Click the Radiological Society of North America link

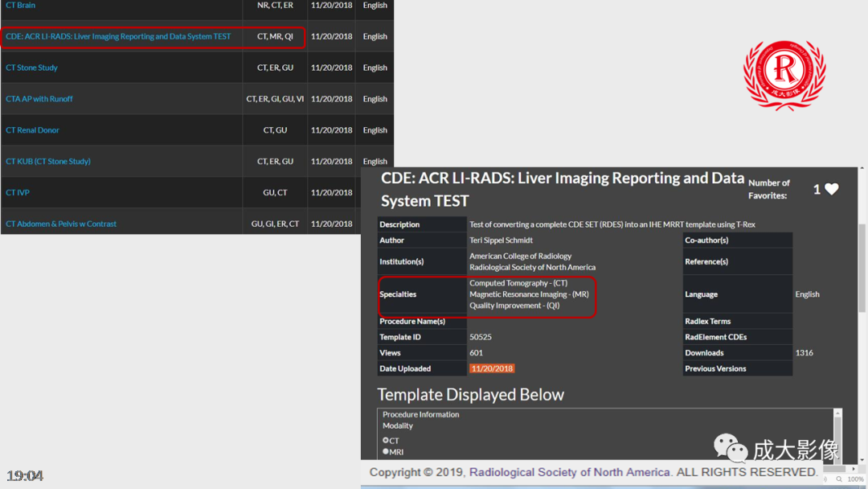(x=569, y=472)
